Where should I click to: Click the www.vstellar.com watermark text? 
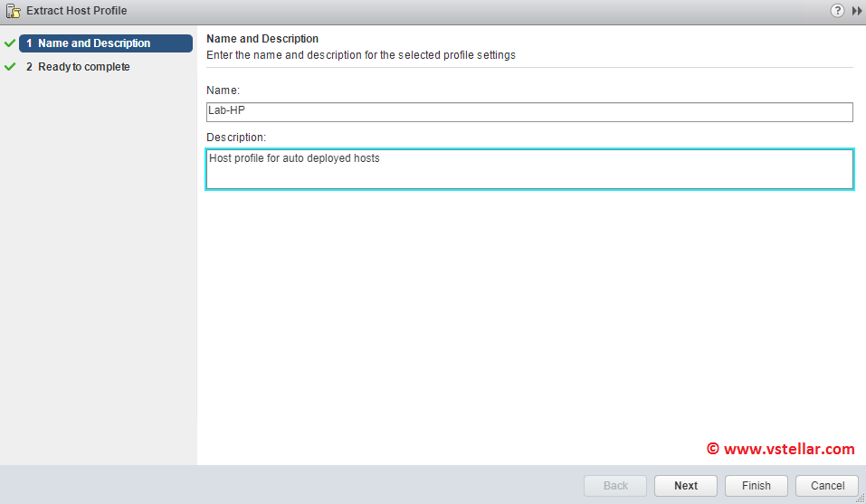[x=780, y=449]
